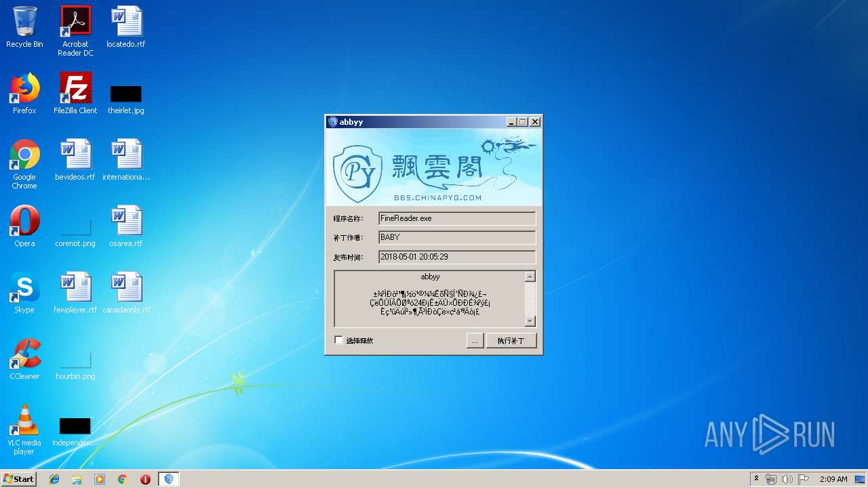Launch Acrobat Reader DC shortcut
The width and height of the screenshot is (868, 488).
tap(75, 30)
